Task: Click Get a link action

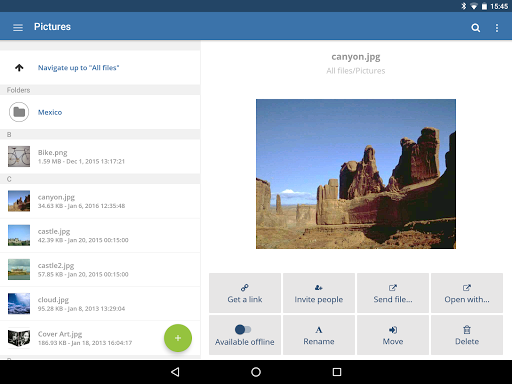Action: coord(245,293)
